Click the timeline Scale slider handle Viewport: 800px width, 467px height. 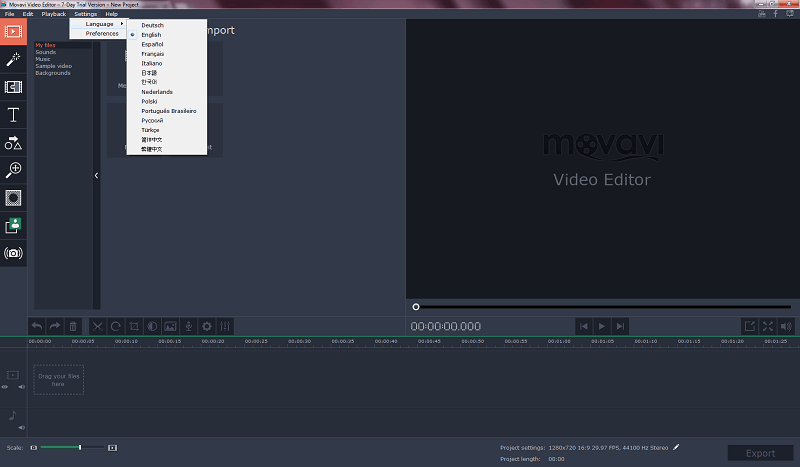(x=80, y=448)
